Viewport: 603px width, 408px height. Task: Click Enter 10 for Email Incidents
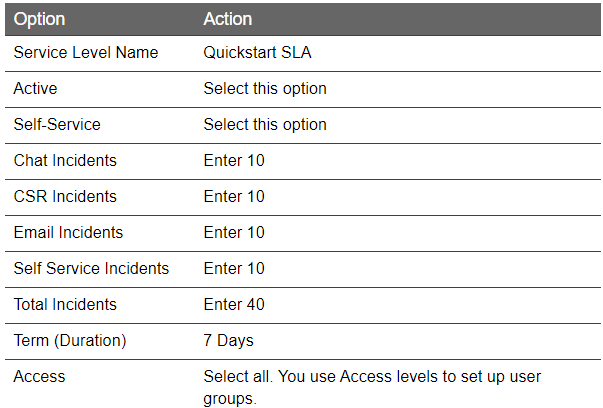coord(234,233)
